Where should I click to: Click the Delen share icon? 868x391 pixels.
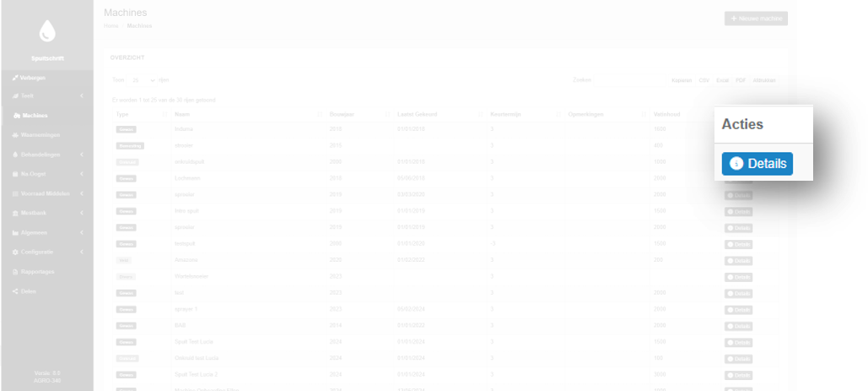click(15, 291)
